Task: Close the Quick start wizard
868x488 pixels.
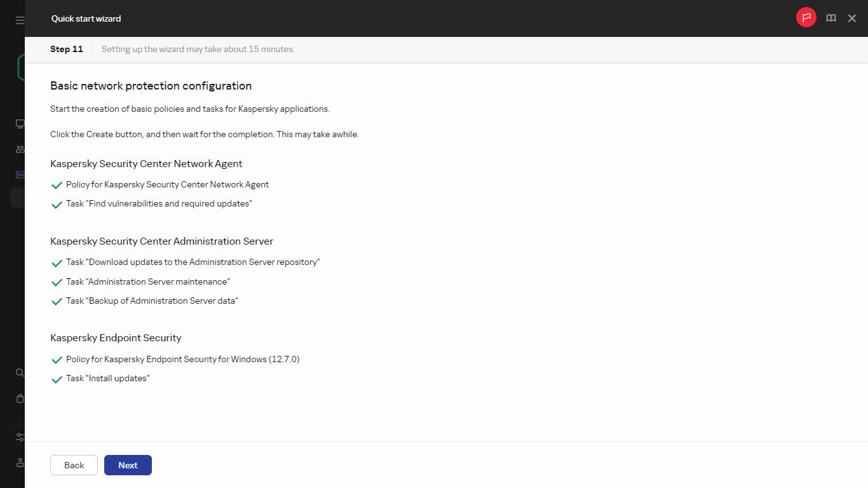Action: click(852, 18)
